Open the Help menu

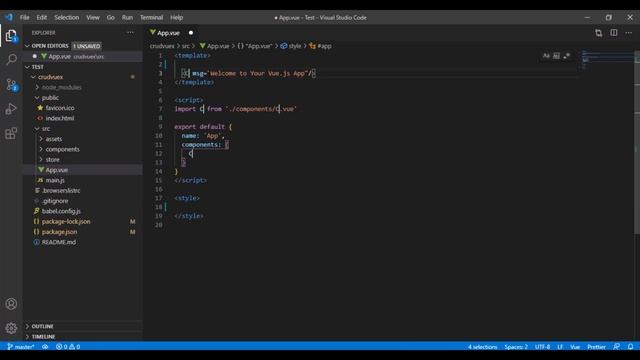point(176,18)
